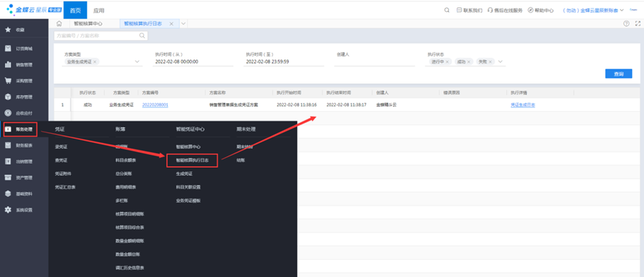Open 采购管理 module with cart icon
The height and width of the screenshot is (277, 644).
24,81
